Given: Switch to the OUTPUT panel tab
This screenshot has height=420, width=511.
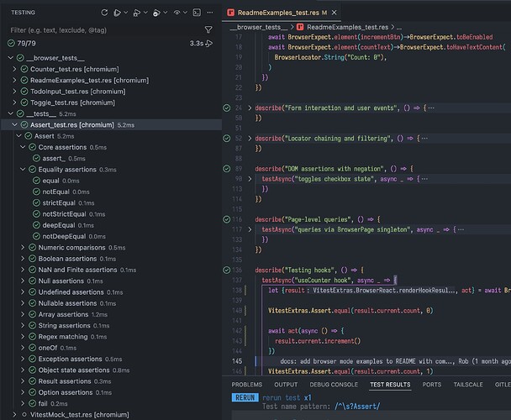Looking at the screenshot, I should [x=286, y=385].
